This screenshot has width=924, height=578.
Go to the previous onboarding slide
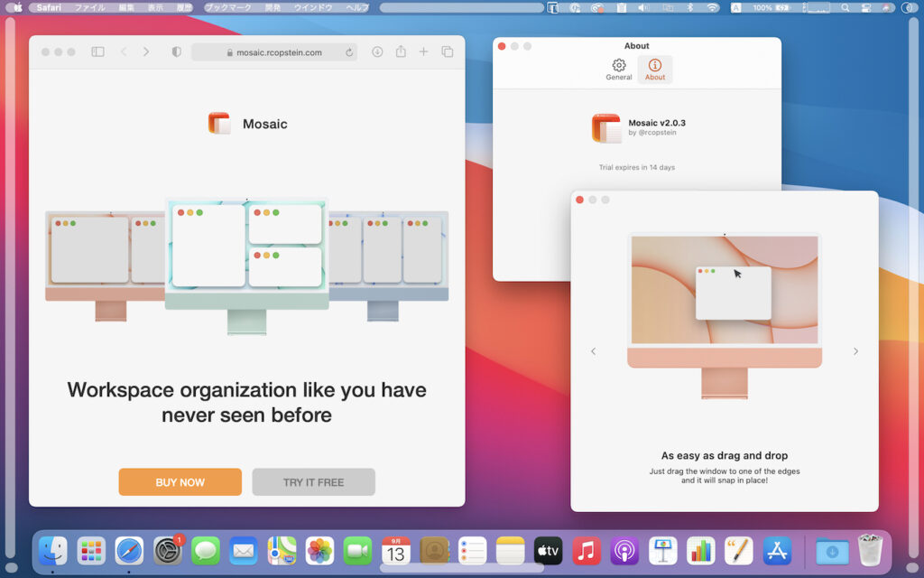click(593, 351)
